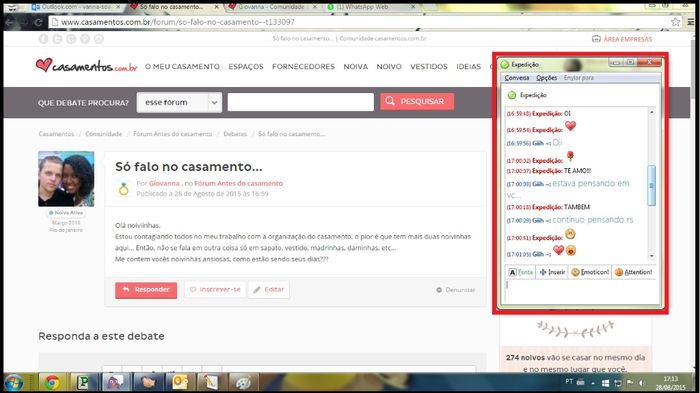Click the PESQUISAR button

click(x=417, y=101)
